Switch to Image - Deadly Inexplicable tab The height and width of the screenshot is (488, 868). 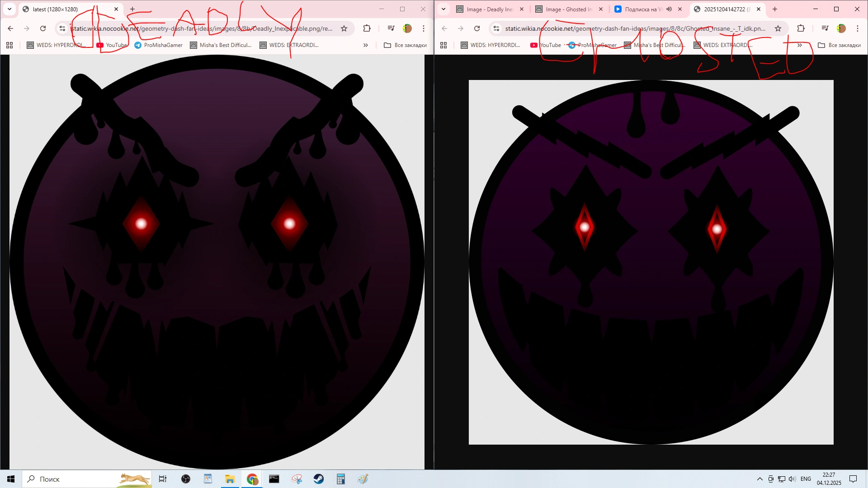click(x=489, y=9)
